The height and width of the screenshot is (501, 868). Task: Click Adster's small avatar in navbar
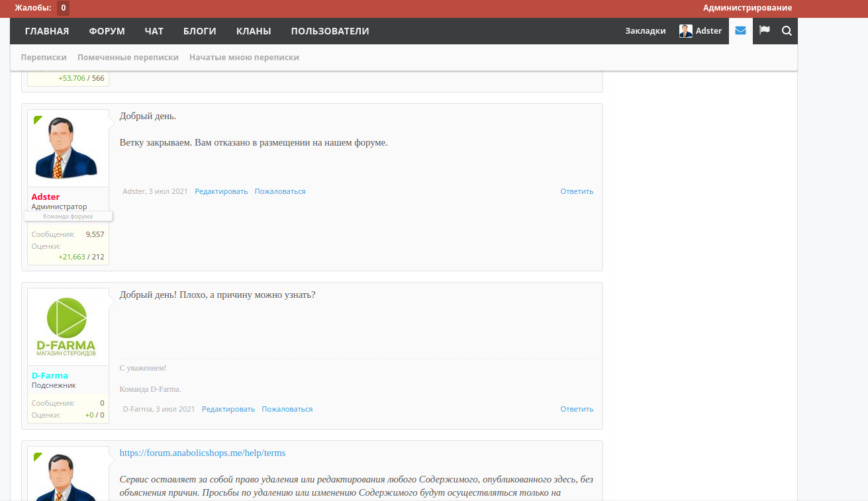(686, 31)
